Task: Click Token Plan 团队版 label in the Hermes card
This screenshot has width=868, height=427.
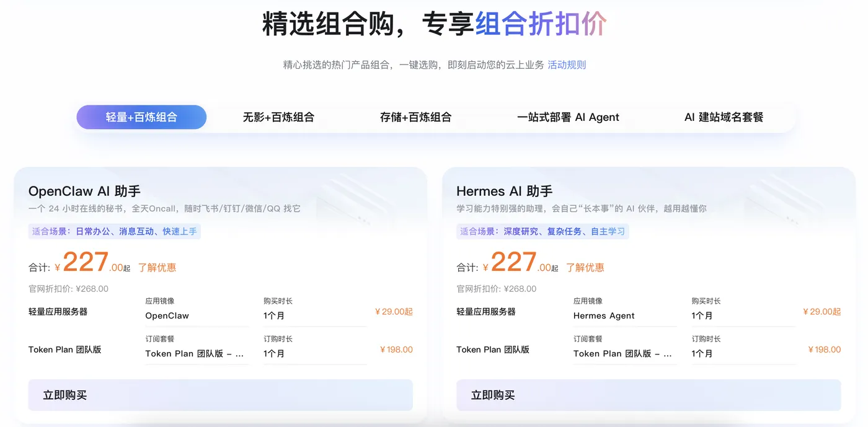Action: pos(493,350)
